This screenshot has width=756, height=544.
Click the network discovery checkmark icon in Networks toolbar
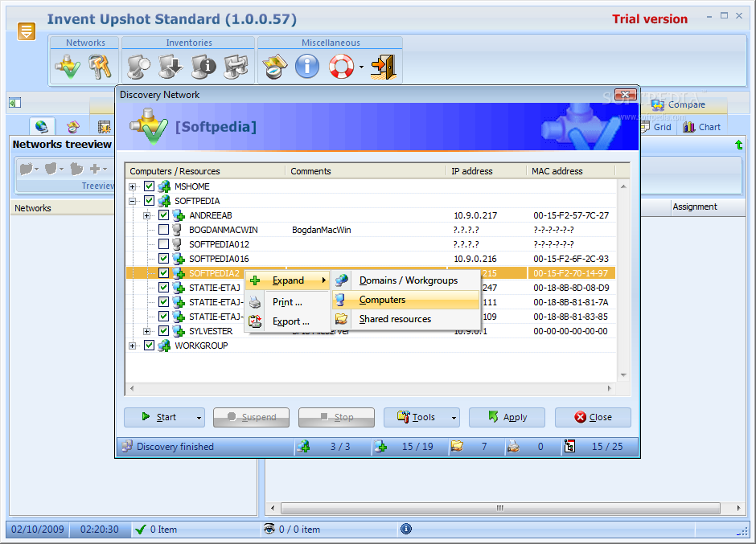[68, 67]
